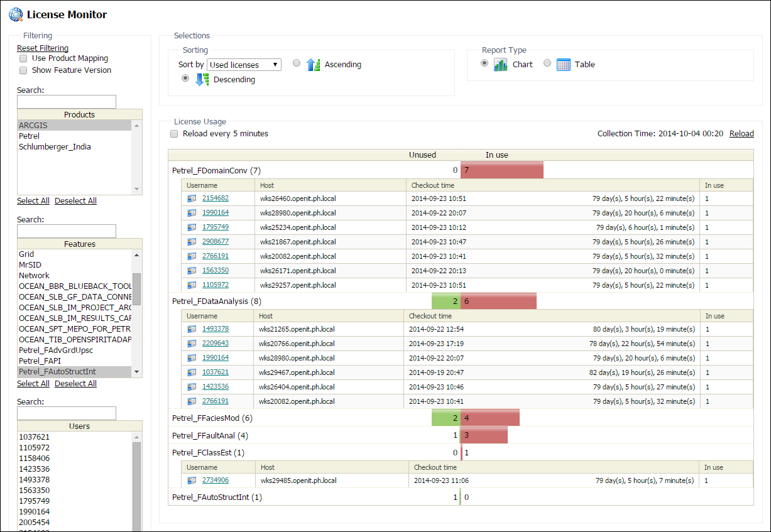771x532 pixels.
Task: Toggle Reload every 5 minutes checkbox
Action: [x=174, y=134]
